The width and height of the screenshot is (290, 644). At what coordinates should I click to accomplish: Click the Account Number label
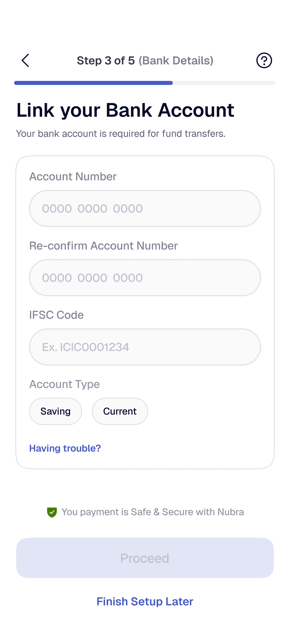73,176
